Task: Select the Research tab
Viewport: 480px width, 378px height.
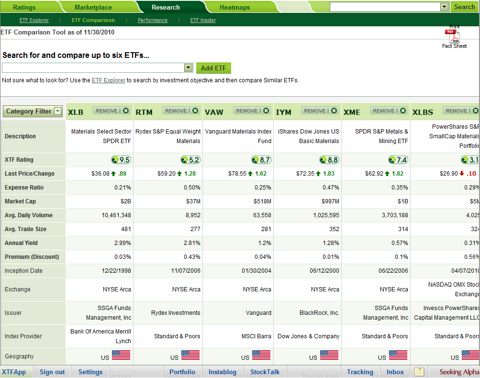Action: tap(166, 7)
